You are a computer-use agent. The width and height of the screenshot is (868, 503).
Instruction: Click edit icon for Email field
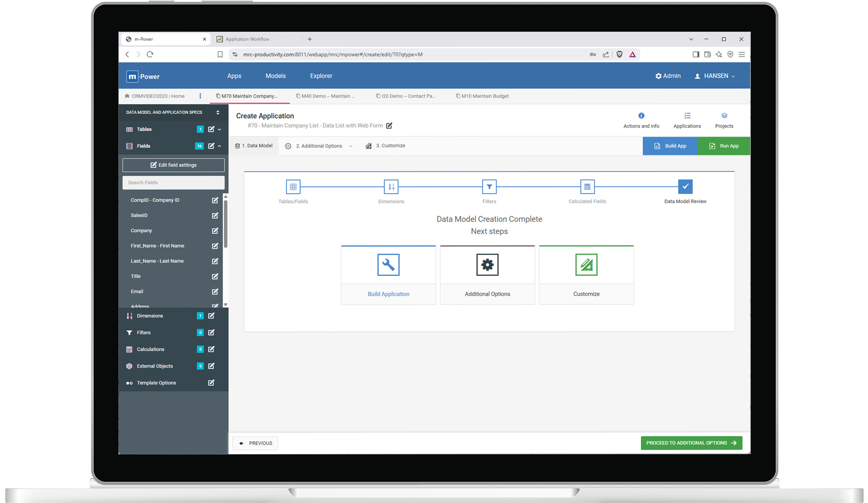(215, 291)
